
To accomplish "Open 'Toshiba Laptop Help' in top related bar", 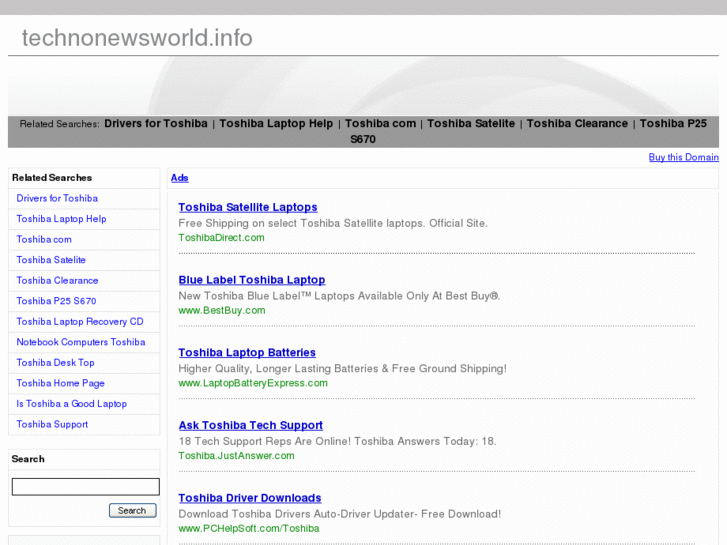I will [x=276, y=123].
